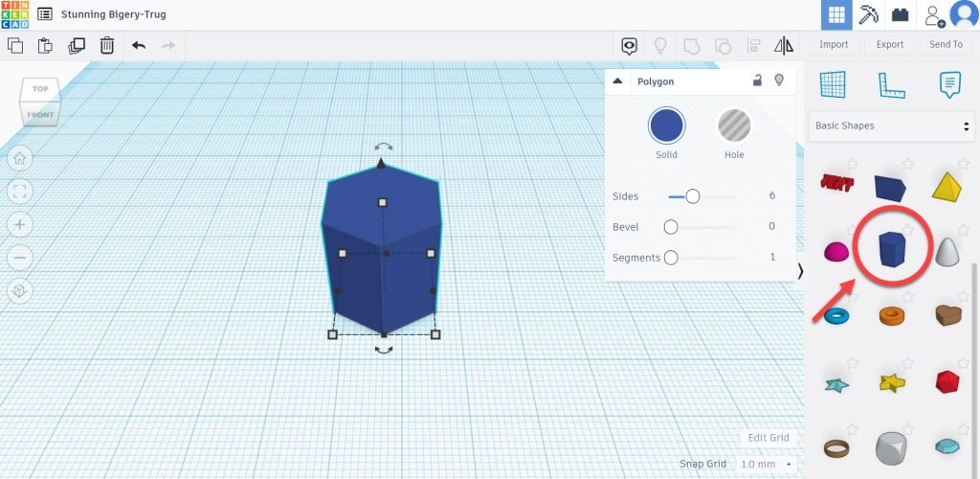
Task: Collapse the Polygon properties panel
Action: (x=617, y=81)
